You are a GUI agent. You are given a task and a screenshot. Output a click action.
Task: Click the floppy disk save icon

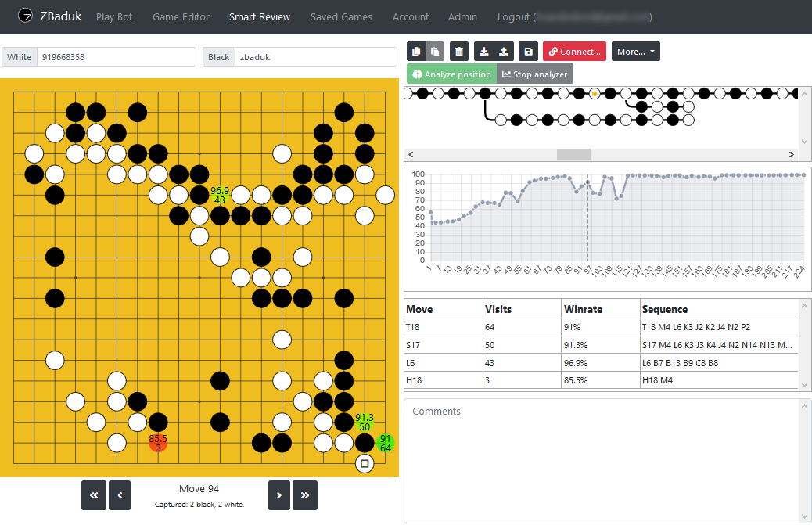528,52
